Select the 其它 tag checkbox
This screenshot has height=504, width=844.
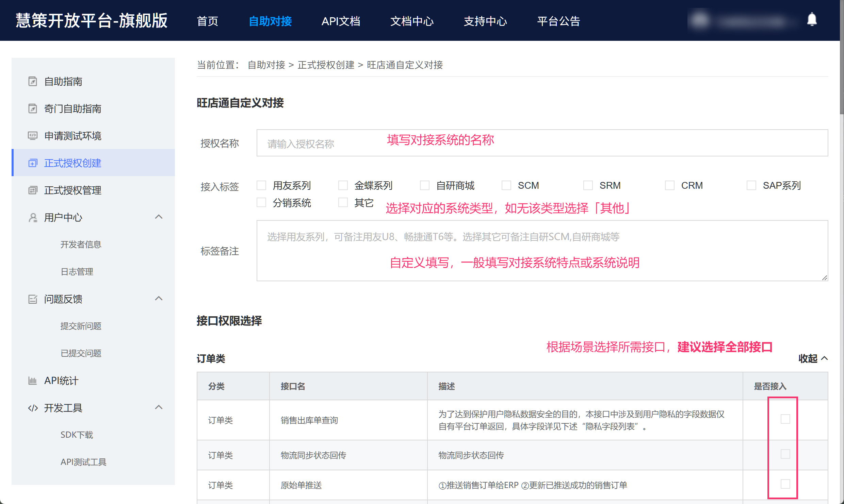click(x=343, y=202)
